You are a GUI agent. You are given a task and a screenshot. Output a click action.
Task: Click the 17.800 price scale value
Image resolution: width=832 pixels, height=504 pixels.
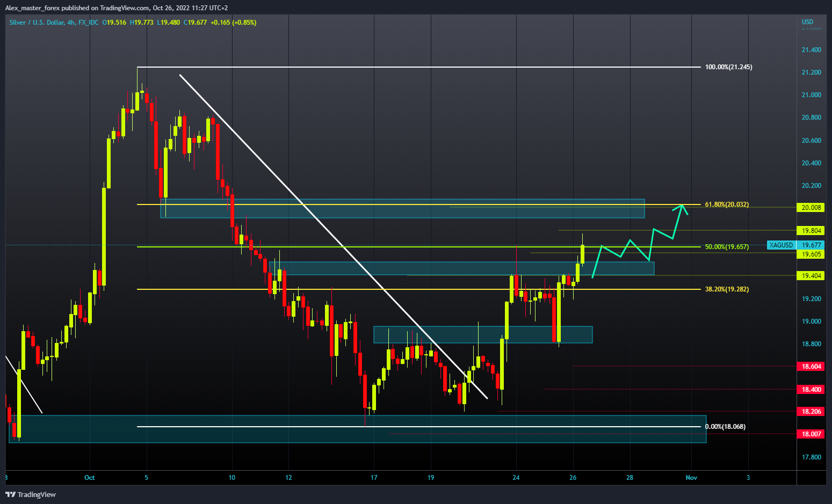[x=811, y=457]
